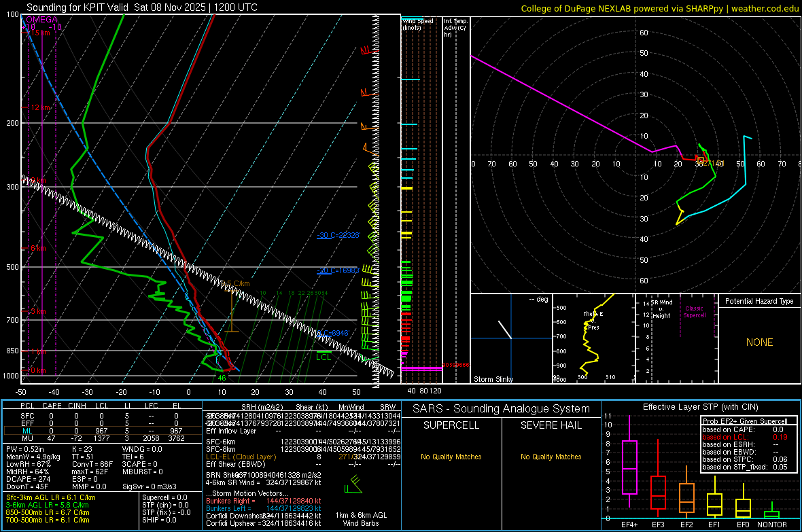
Task: Click the 'STP (cin) = 0.0' value
Action: [x=165, y=505]
